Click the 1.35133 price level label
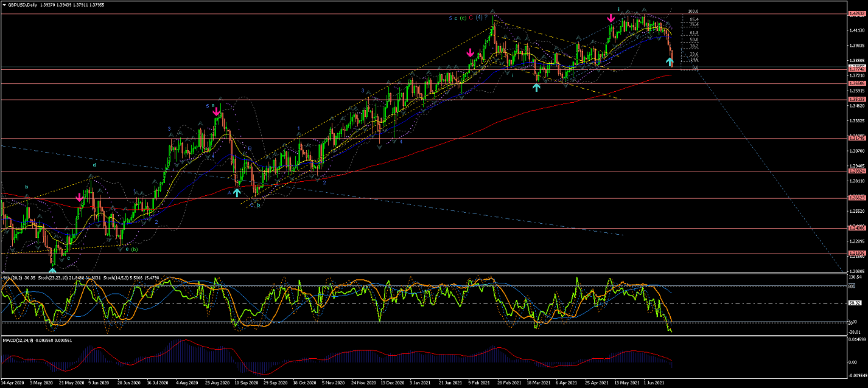The image size is (868, 388). [856, 99]
